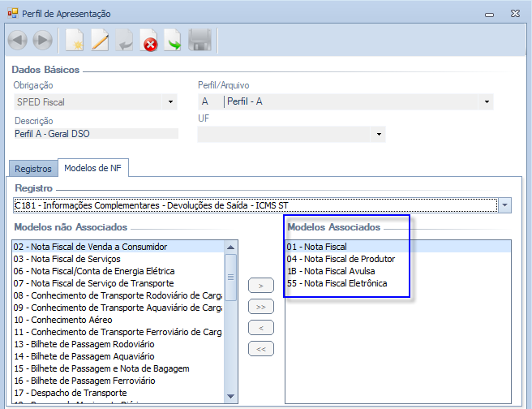The width and height of the screenshot is (532, 409).
Task: Go to previous record arrow
Action: (x=17, y=41)
